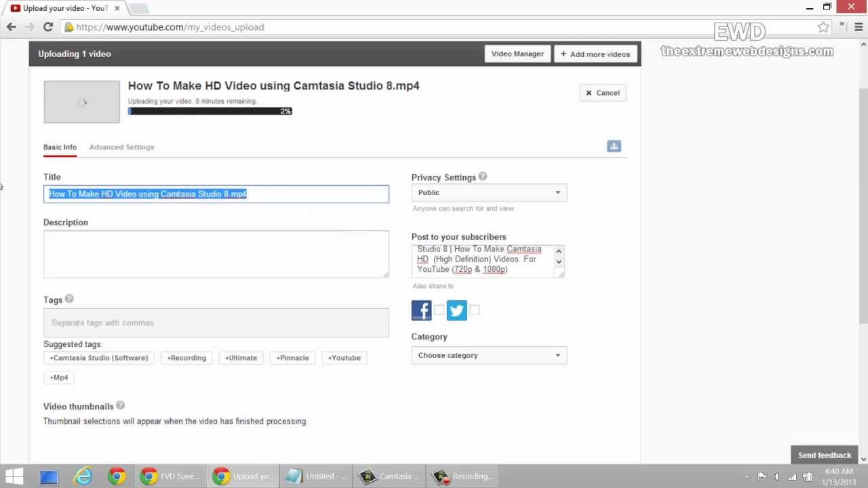Switch to the Recording taskbar item
868x488 pixels.
click(x=462, y=476)
